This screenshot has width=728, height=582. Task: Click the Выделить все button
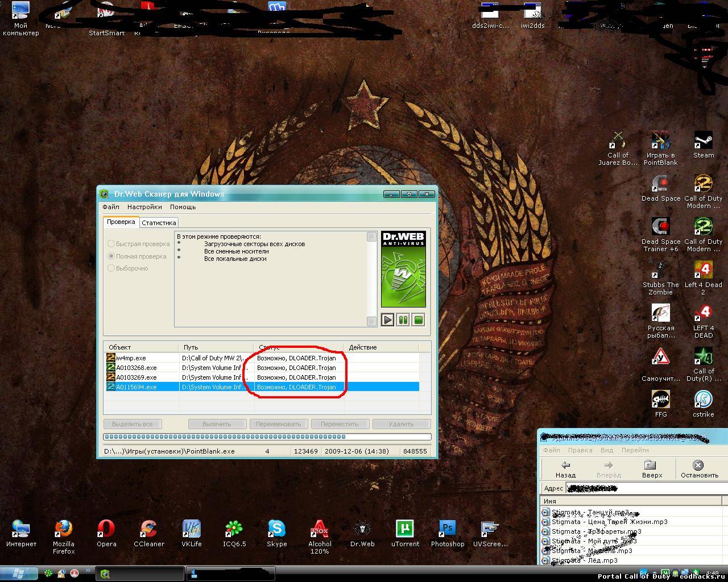coord(133,424)
